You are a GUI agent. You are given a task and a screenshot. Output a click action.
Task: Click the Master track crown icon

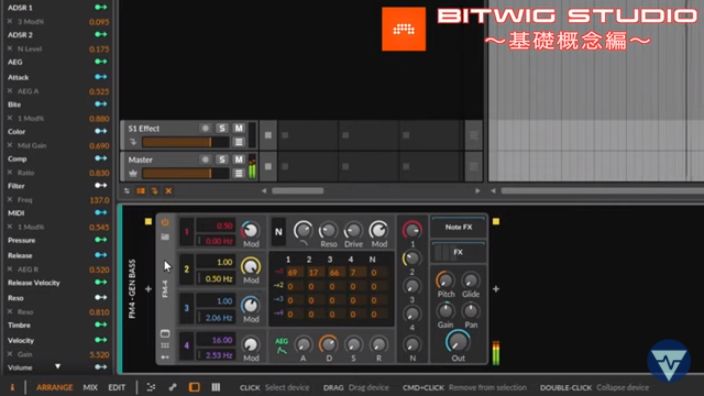click(133, 173)
